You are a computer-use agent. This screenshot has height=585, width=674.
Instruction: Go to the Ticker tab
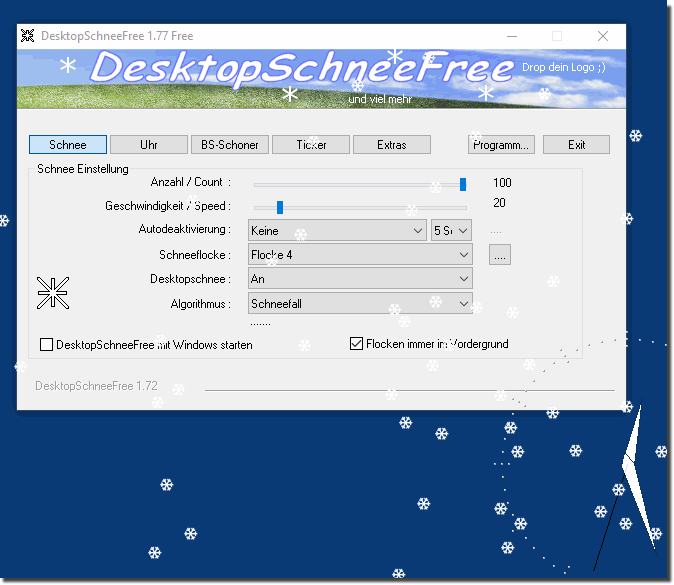coord(311,145)
